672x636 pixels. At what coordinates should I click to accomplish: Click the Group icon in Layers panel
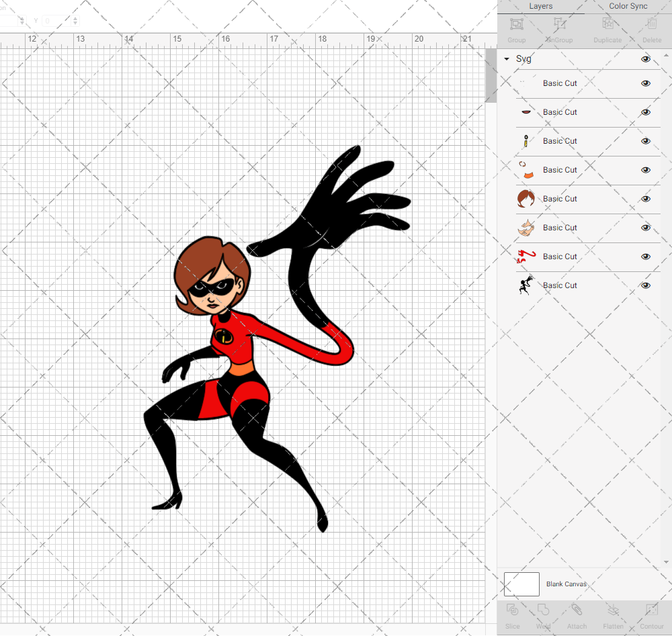click(x=516, y=24)
